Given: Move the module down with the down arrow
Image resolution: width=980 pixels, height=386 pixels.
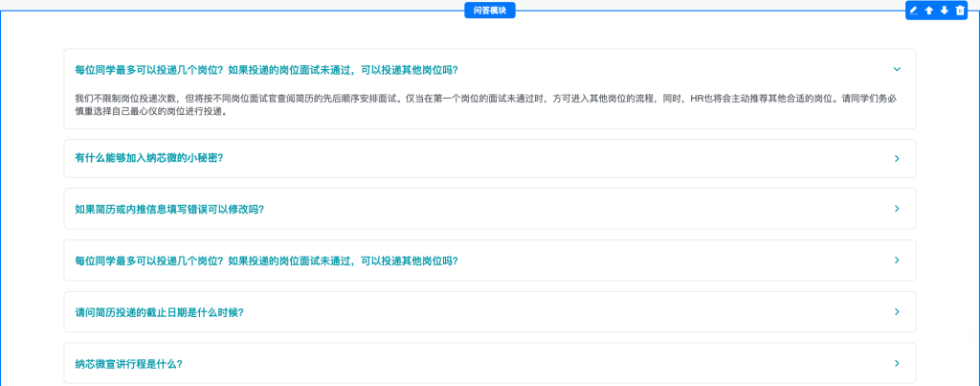Looking at the screenshot, I should pyautogui.click(x=945, y=11).
